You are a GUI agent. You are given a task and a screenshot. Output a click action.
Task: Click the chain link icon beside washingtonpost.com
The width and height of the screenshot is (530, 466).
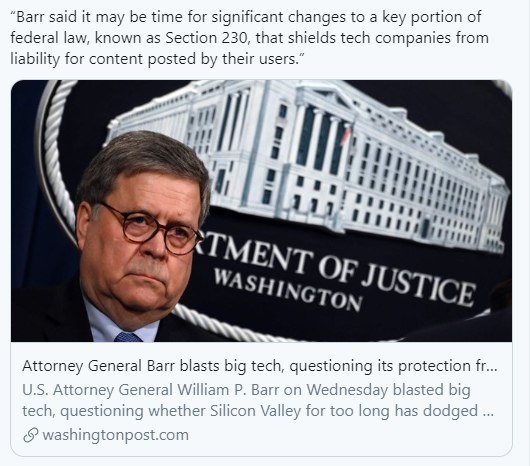point(30,435)
